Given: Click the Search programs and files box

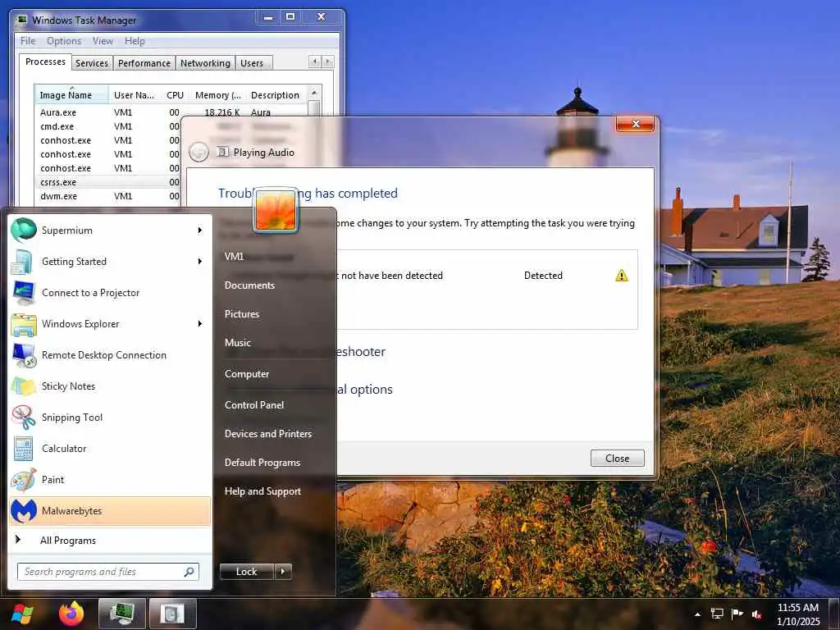Looking at the screenshot, I should point(107,572).
